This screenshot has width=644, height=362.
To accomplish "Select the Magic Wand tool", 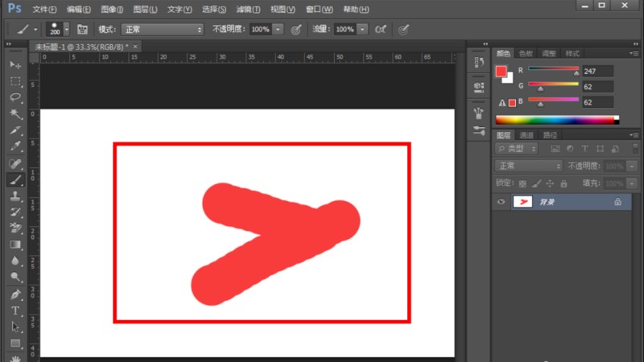I will [15, 114].
